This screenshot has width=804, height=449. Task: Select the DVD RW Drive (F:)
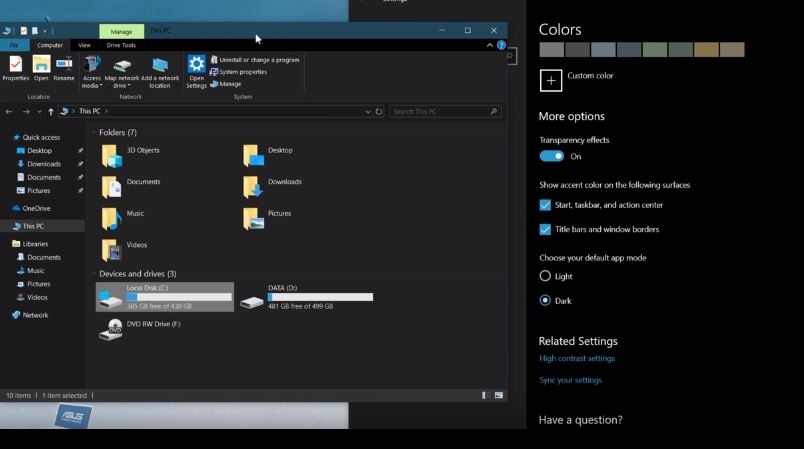click(139, 330)
